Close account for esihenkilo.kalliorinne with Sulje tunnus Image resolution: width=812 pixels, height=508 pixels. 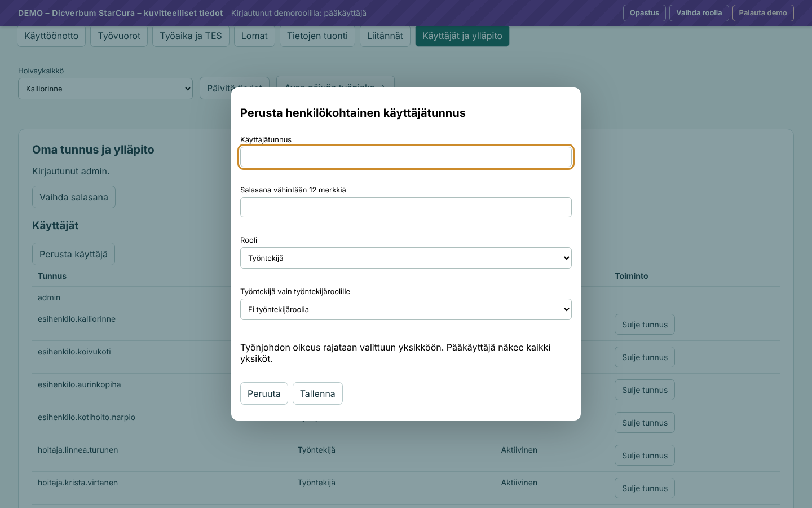[645, 325]
